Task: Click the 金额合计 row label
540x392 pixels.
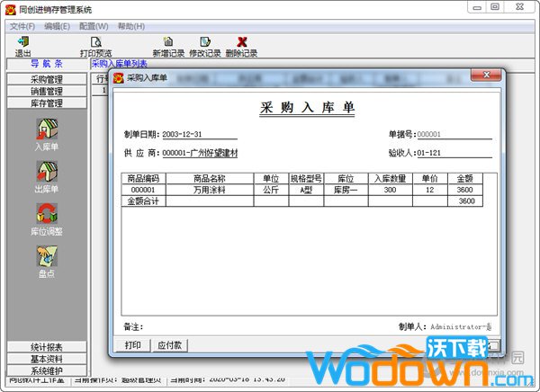Action: tap(144, 201)
